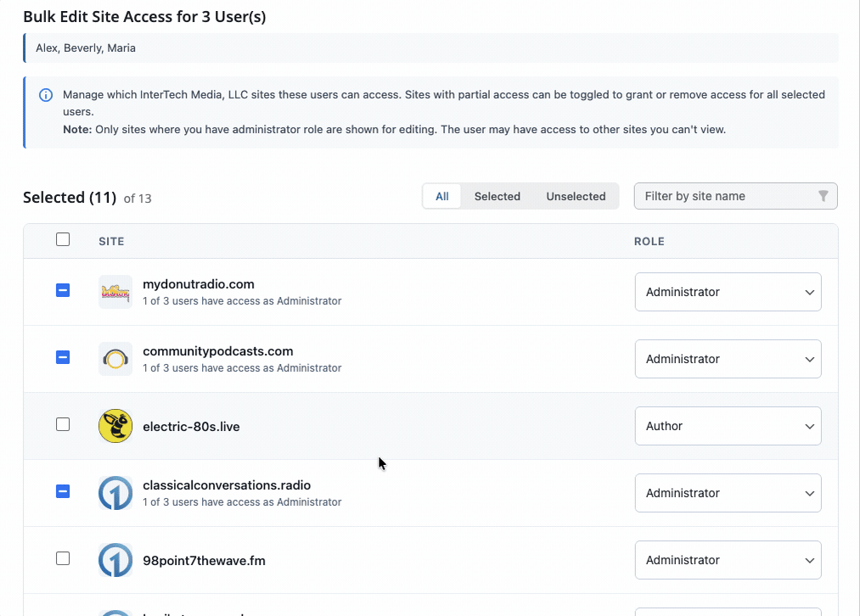860x616 pixels.
Task: Click the mydonutradio.com site logo icon
Action: click(x=115, y=292)
